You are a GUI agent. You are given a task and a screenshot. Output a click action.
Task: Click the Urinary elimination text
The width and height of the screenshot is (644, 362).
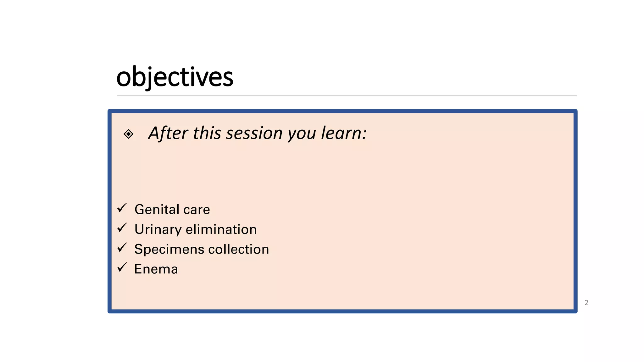pos(196,229)
